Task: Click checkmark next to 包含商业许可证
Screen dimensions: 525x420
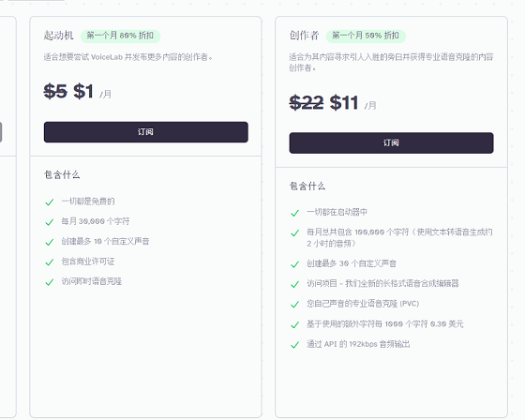Action: pyautogui.click(x=49, y=262)
